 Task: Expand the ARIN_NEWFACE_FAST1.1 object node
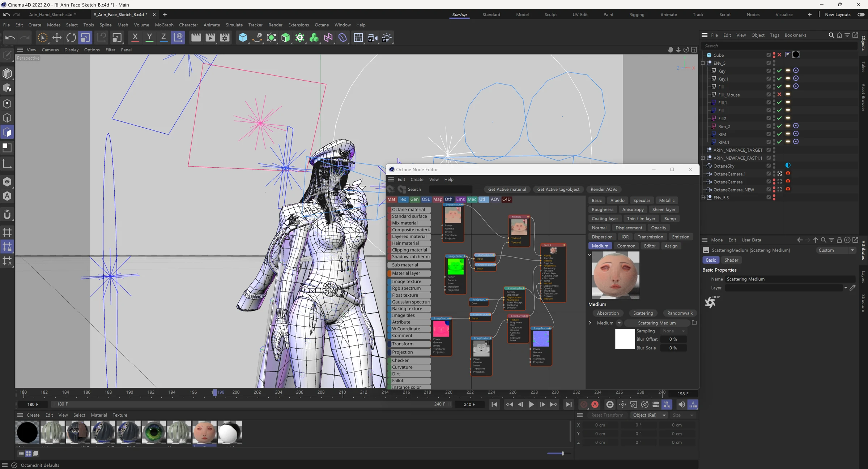(703, 158)
